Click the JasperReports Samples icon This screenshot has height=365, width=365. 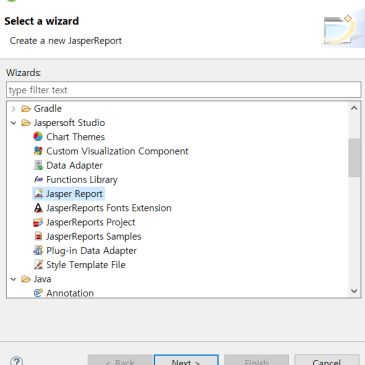[x=38, y=236]
